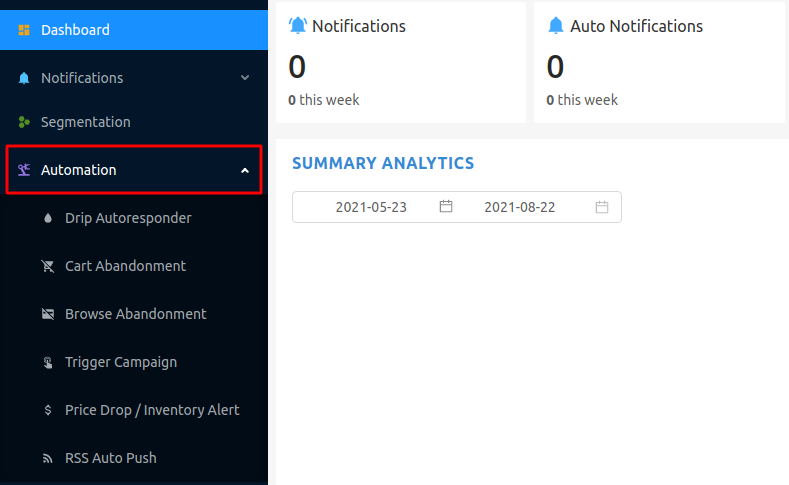The width and height of the screenshot is (789, 485).
Task: Open calendar icon after start date
Action: (x=446, y=206)
